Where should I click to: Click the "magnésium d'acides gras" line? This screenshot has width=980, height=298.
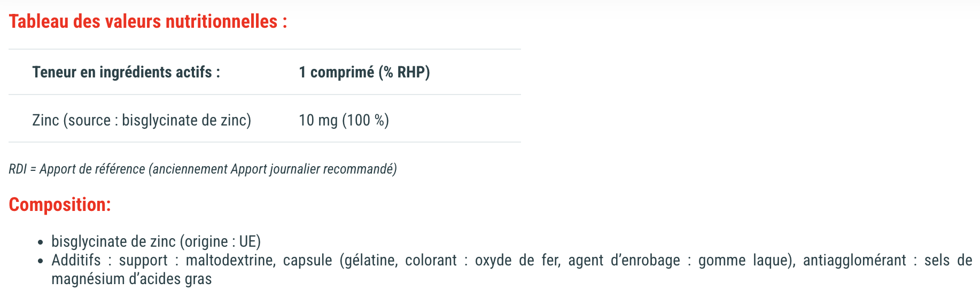[131, 279]
